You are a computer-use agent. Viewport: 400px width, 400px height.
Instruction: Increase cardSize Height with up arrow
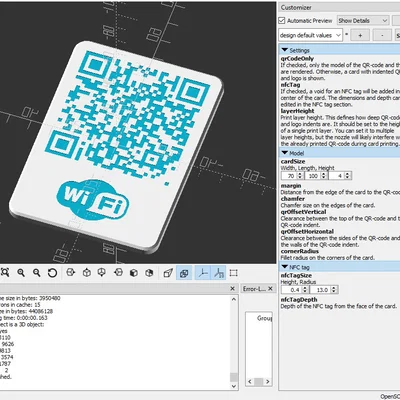click(x=348, y=174)
